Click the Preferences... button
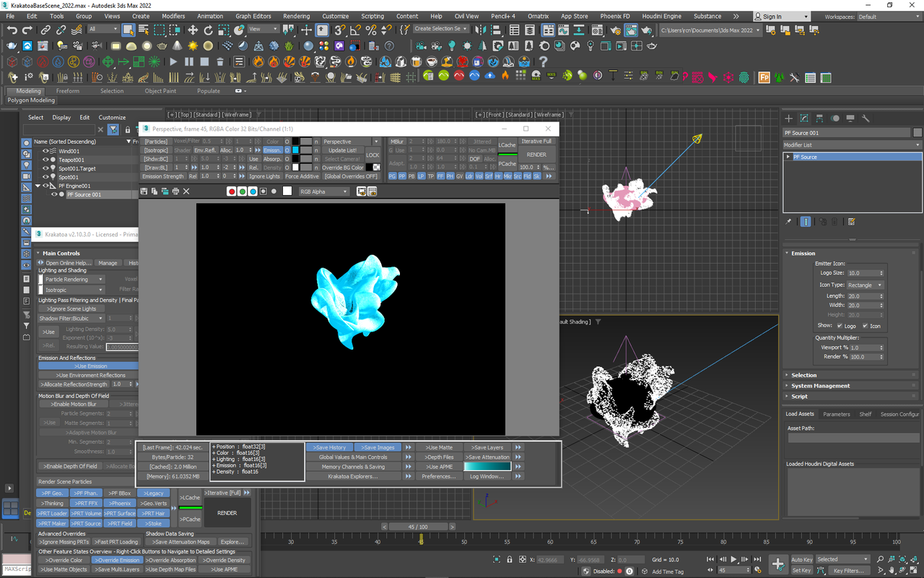Image resolution: width=924 pixels, height=578 pixels. 439,476
